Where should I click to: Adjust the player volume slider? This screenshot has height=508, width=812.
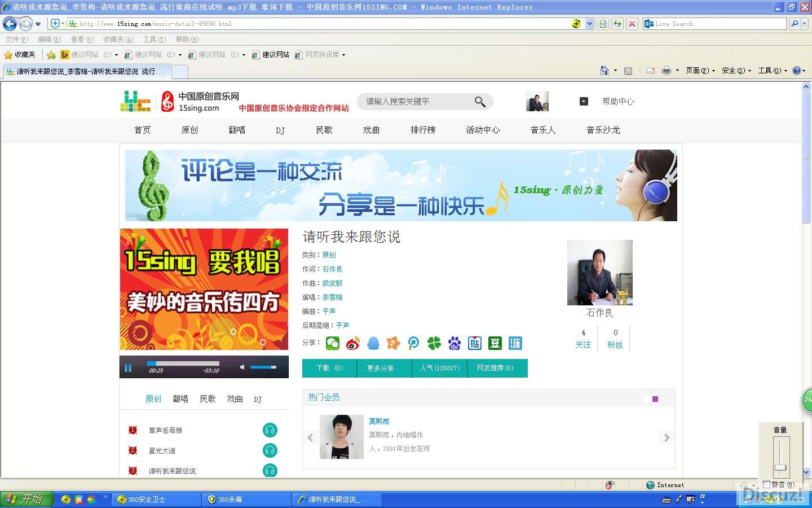[x=263, y=367]
